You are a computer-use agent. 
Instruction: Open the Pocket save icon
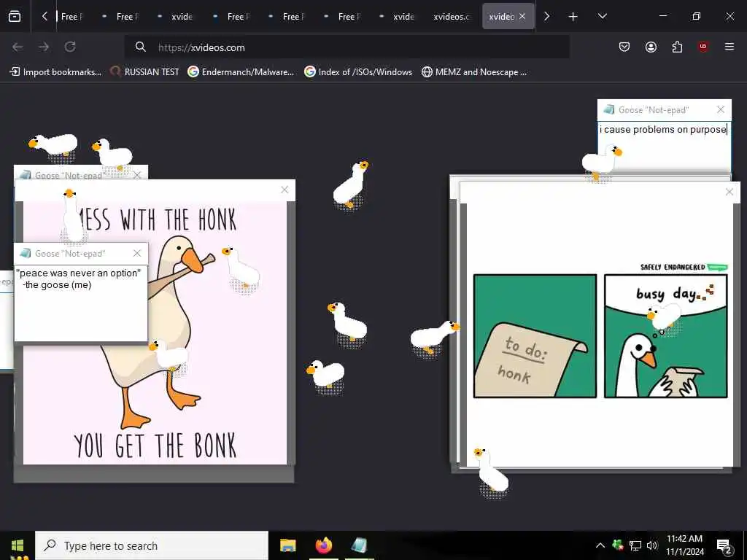coord(624,47)
